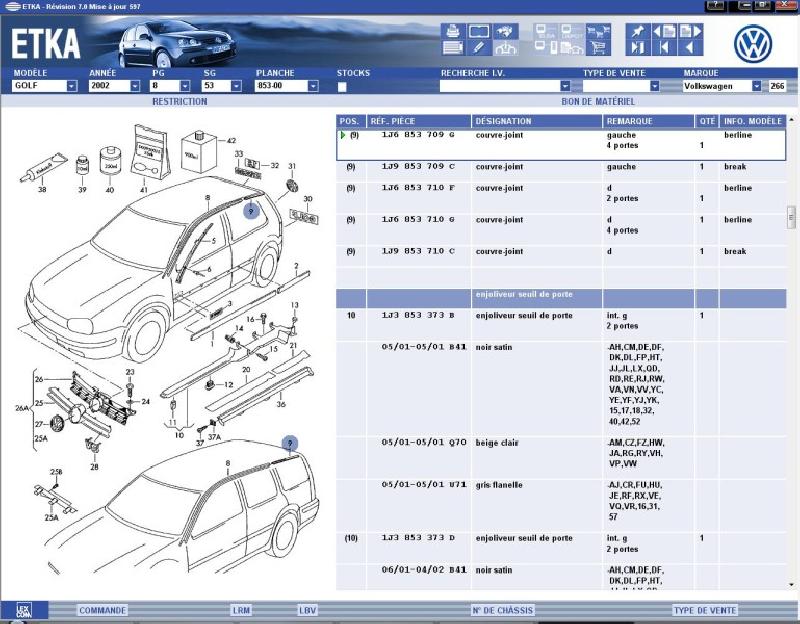Screen dimensions: 800x624
Task: Open the Modèle dropdown showing GOLF
Action: point(44,86)
